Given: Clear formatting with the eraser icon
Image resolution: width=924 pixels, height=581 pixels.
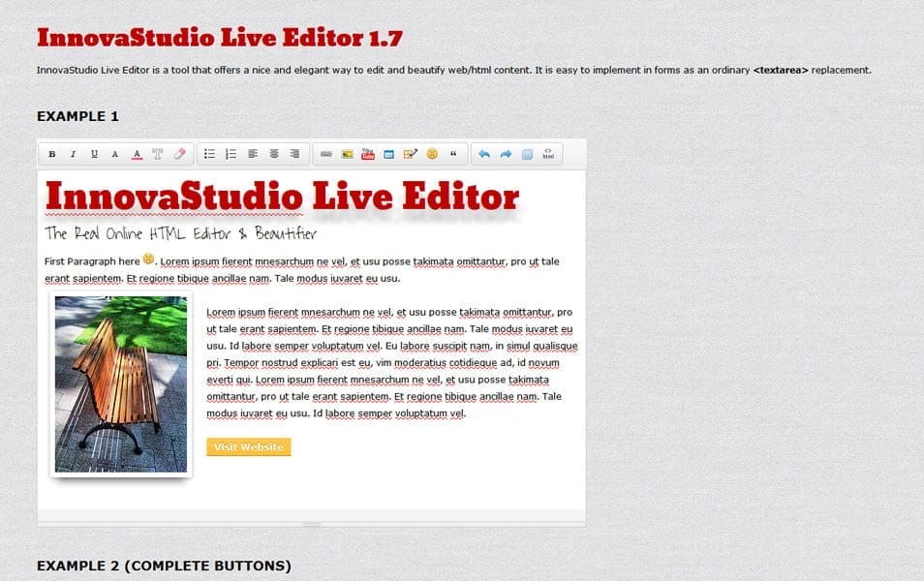Looking at the screenshot, I should (179, 153).
